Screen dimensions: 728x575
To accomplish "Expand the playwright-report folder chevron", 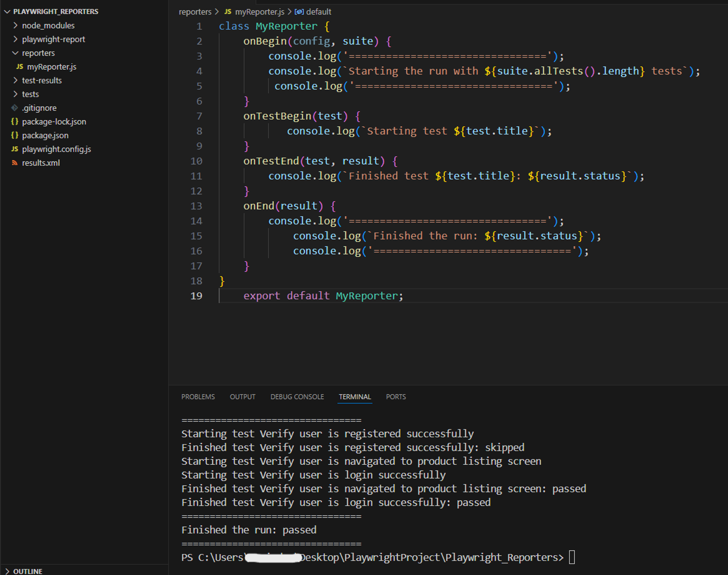I will point(15,39).
